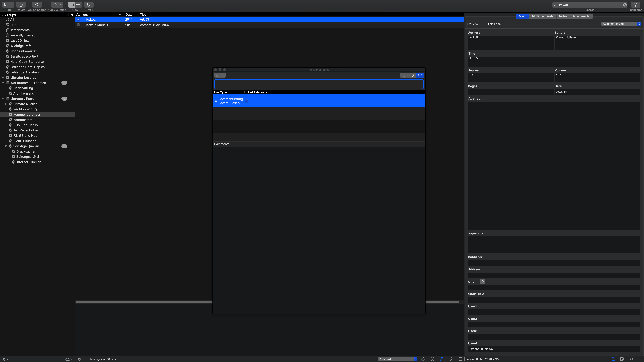Collapse the Sonstige Quellen group
This screenshot has width=644, height=362.
tap(6, 146)
